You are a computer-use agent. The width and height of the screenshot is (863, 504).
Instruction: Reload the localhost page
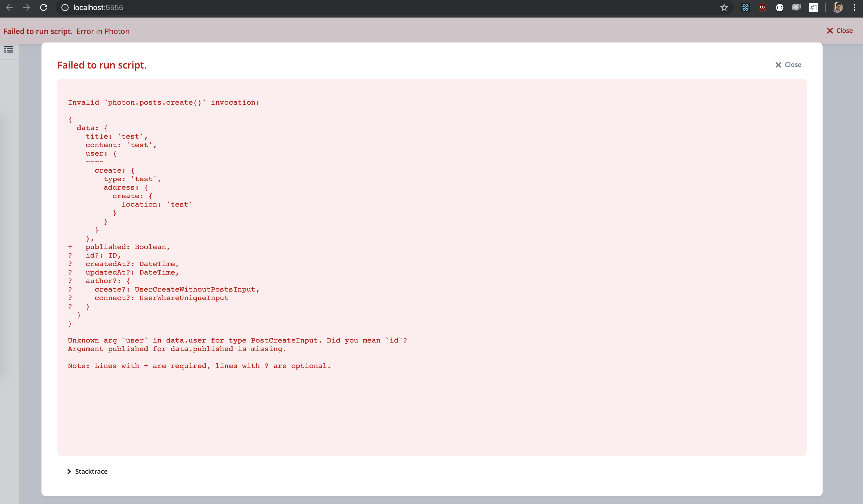[x=44, y=7]
